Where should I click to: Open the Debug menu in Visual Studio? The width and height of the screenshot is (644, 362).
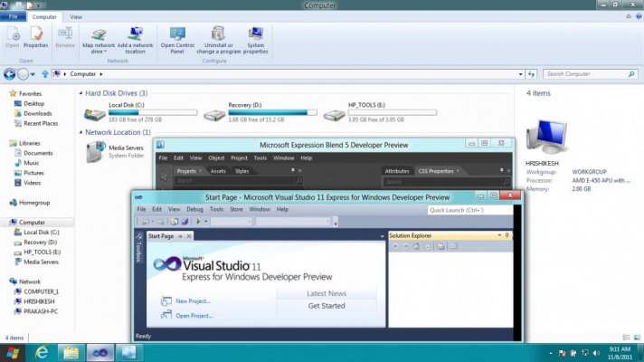(194, 209)
